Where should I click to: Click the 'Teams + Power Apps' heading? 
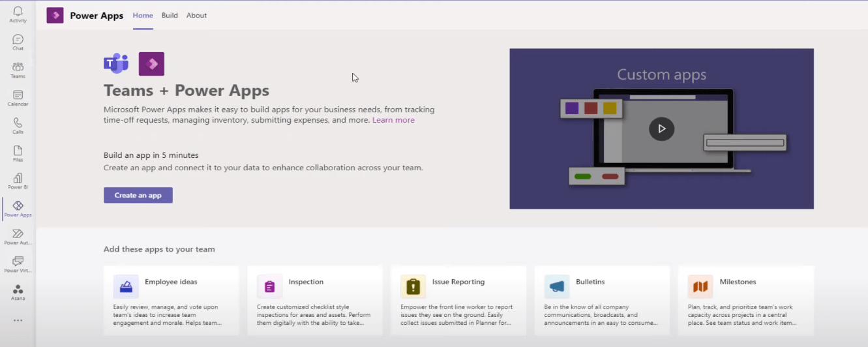click(187, 91)
